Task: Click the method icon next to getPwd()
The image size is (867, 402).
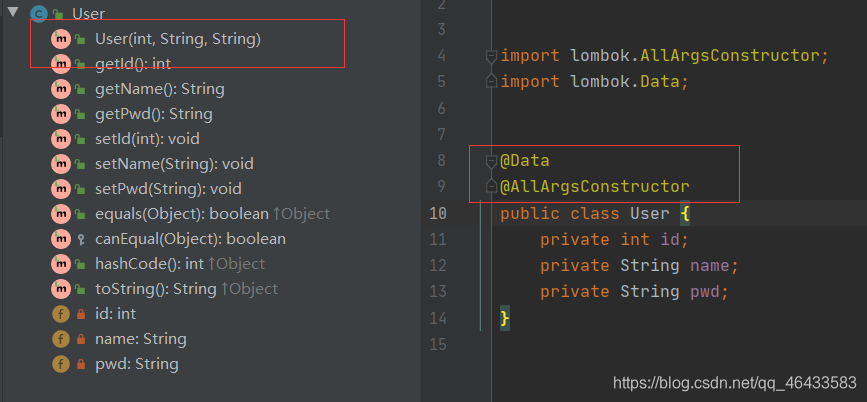Action: click(61, 114)
